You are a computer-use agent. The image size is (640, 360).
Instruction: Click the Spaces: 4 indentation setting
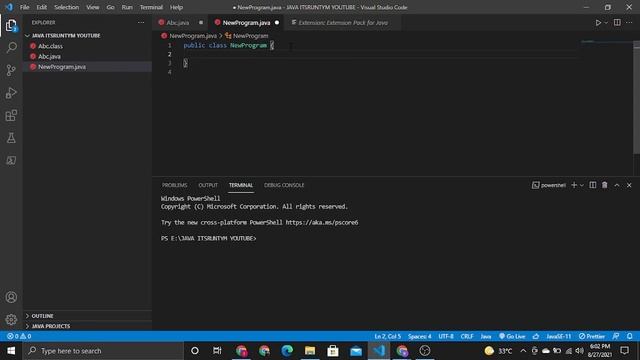click(420, 336)
